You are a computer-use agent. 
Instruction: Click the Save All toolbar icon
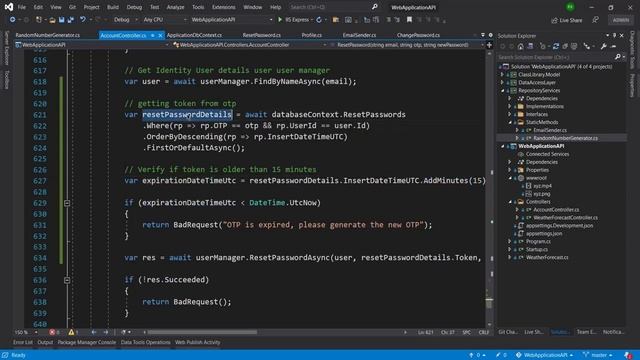pos(71,20)
